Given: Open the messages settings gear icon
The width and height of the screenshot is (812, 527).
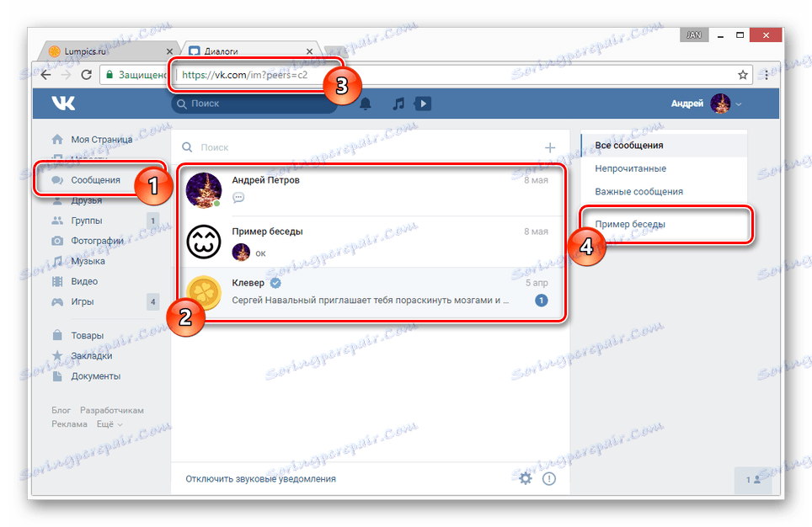Looking at the screenshot, I should coord(526,478).
